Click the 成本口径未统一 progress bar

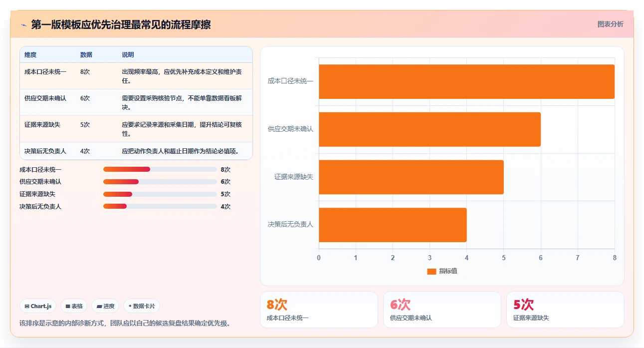coord(160,169)
